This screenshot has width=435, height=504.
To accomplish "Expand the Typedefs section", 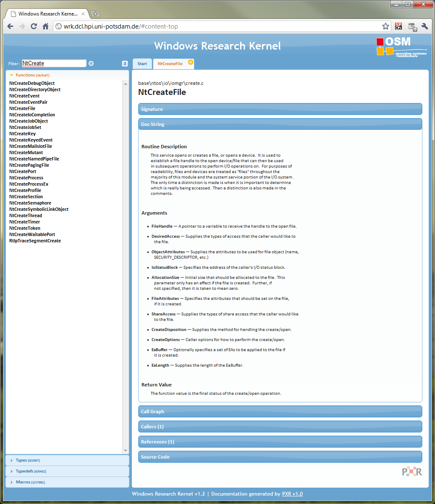I will coord(67,471).
